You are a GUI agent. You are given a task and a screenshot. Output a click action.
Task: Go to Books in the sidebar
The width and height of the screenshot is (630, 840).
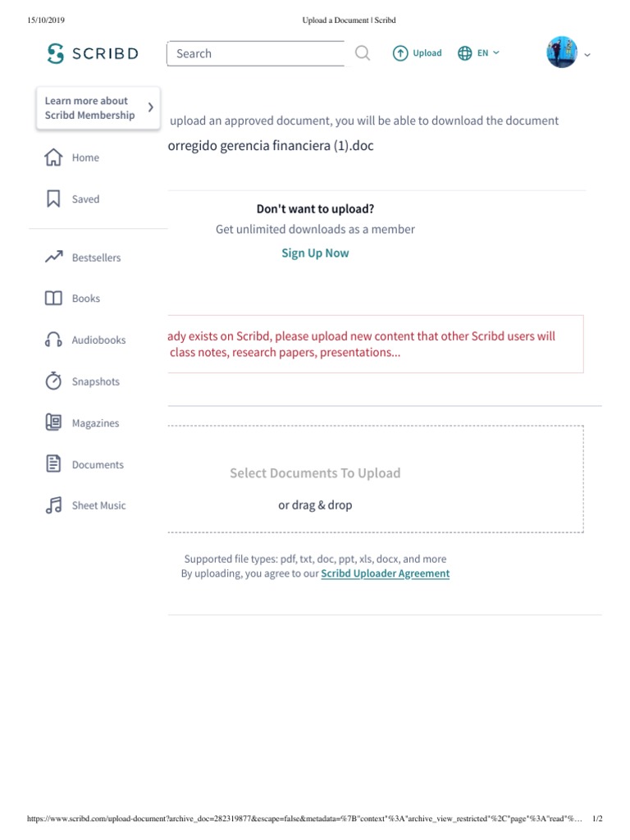click(85, 299)
